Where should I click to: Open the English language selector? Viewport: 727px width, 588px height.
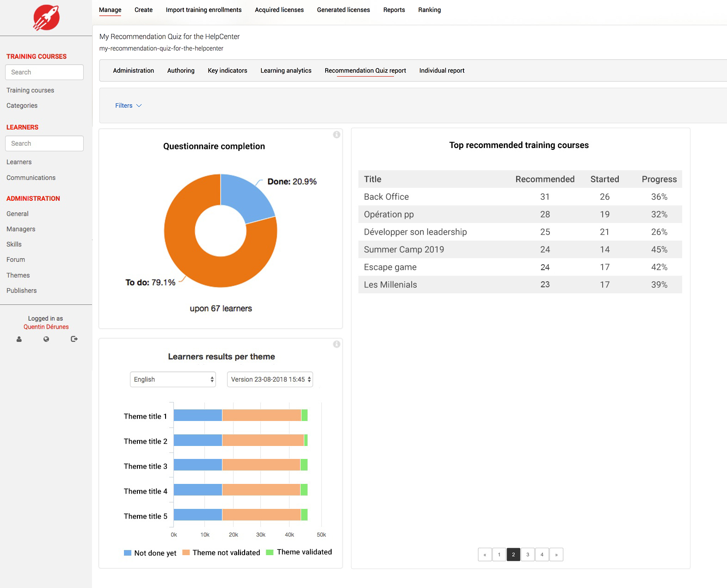(x=173, y=379)
